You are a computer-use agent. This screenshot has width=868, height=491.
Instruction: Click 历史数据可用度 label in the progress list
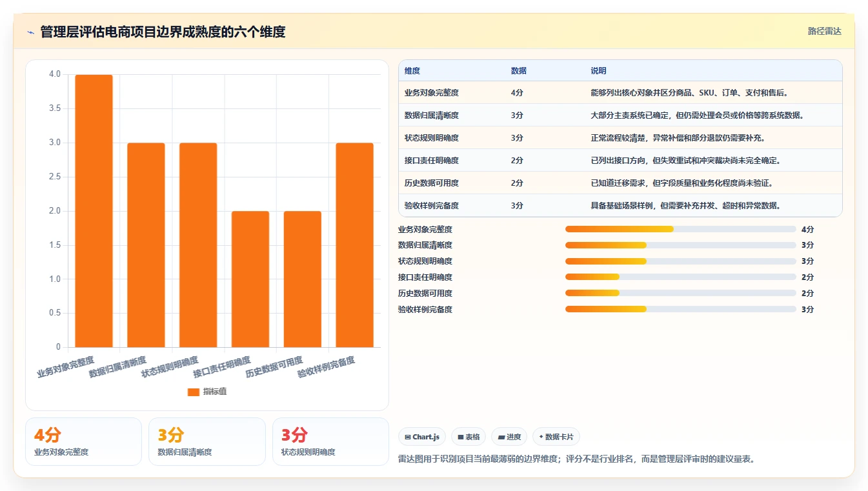coord(425,294)
